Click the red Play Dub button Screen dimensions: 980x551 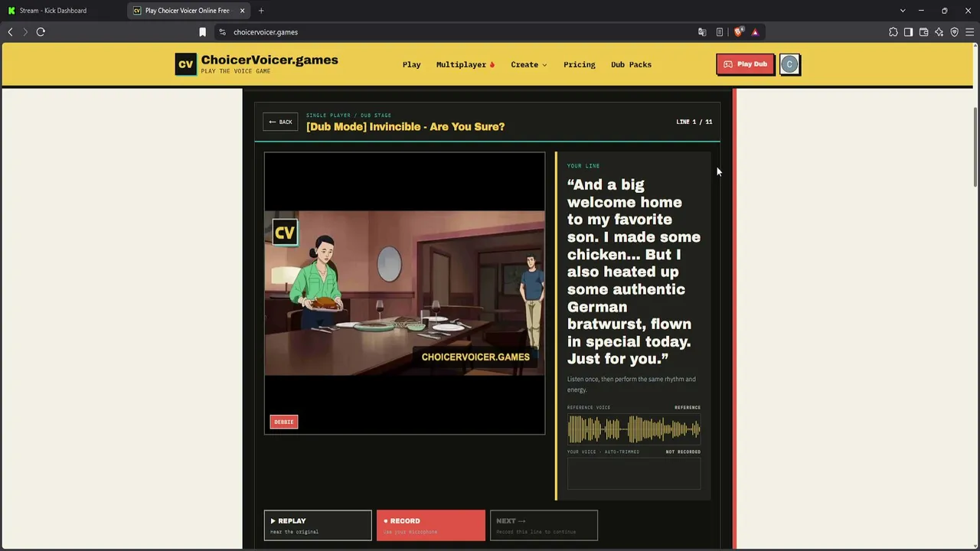click(745, 64)
